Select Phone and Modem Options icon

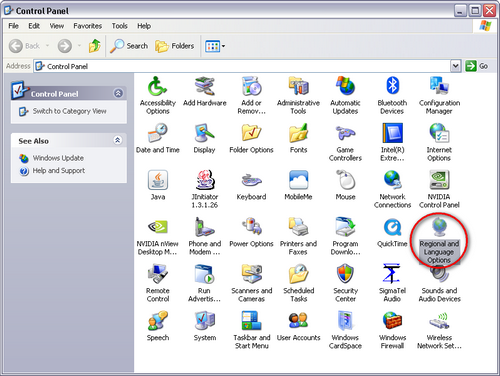pyautogui.click(x=204, y=227)
